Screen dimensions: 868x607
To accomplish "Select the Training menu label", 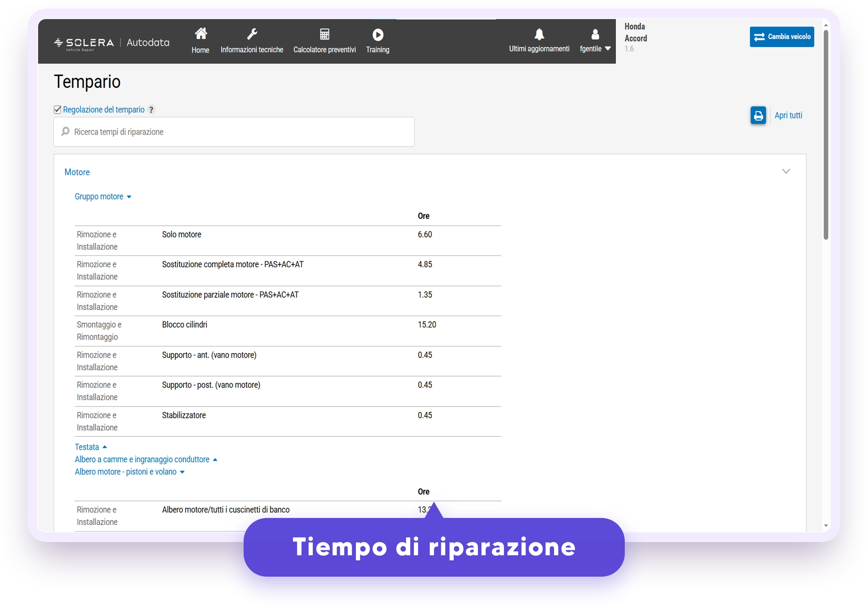I will coord(378,50).
